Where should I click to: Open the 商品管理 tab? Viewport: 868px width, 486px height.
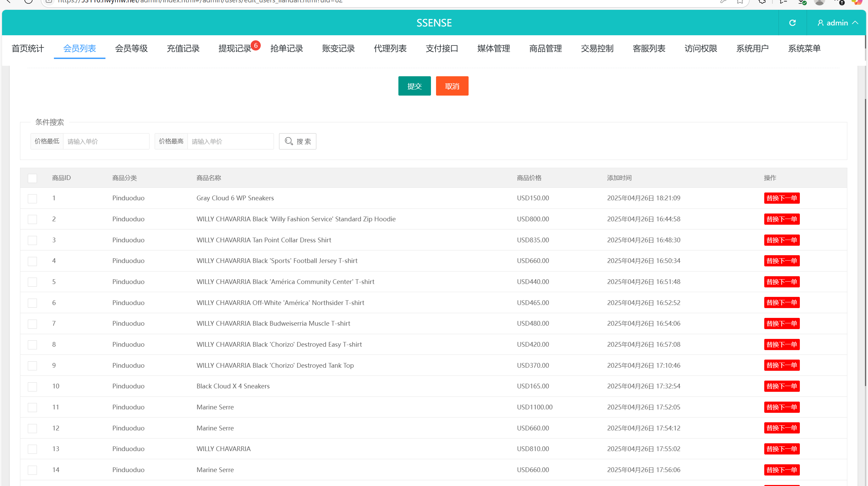(x=545, y=48)
